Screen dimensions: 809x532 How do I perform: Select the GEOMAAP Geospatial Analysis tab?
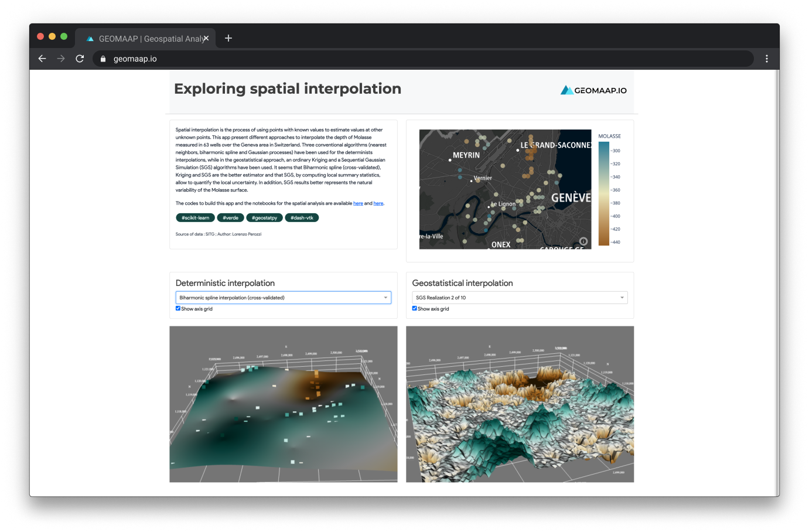coord(145,39)
